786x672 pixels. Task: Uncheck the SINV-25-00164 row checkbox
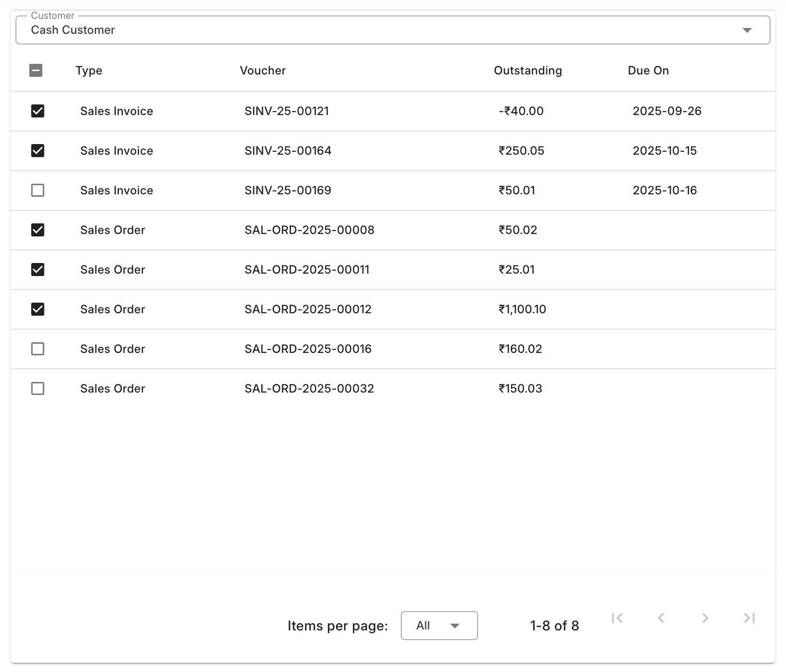(38, 151)
